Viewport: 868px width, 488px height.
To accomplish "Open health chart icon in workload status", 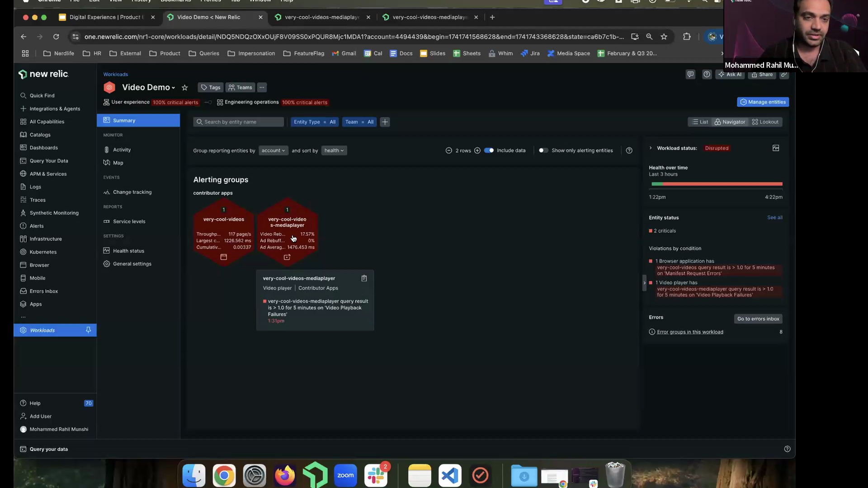I will click(x=776, y=148).
